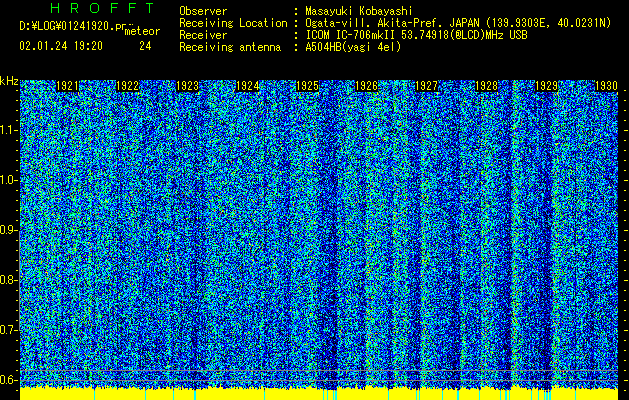Click the 1929 time marker

(546, 86)
